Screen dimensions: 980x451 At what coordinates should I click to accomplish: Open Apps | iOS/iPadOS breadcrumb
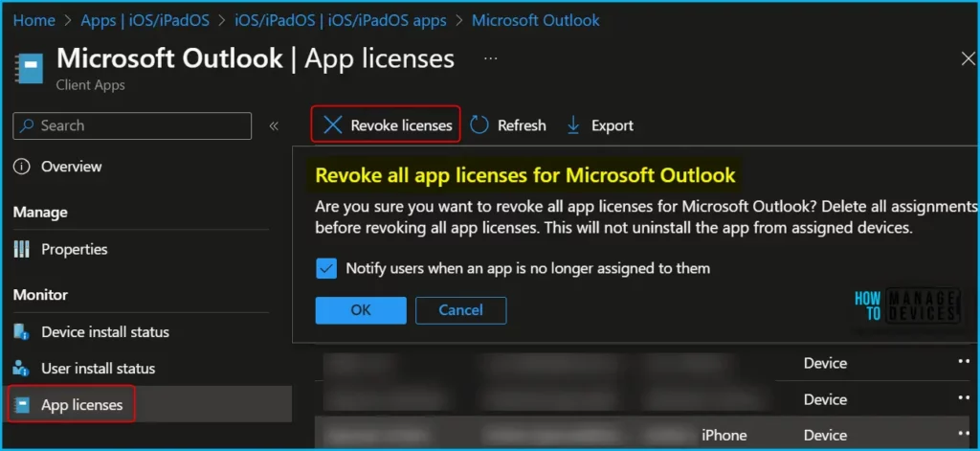pos(145,20)
